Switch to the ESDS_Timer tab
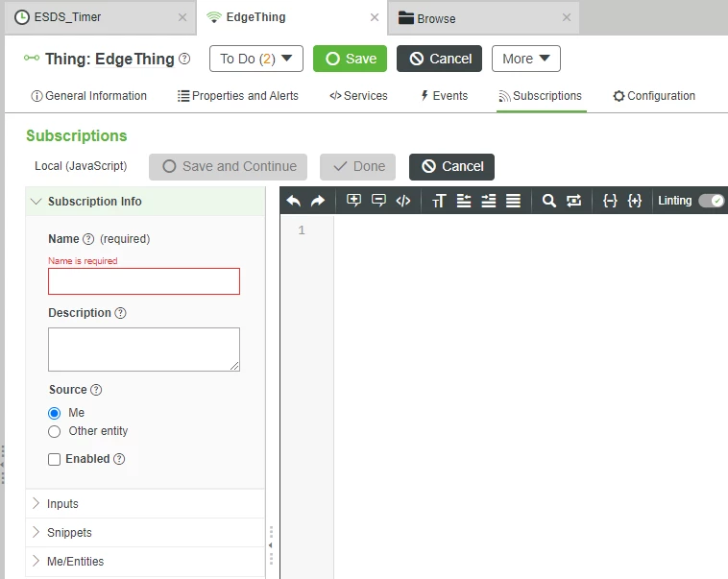Image resolution: width=728 pixels, height=579 pixels. pyautogui.click(x=100, y=17)
